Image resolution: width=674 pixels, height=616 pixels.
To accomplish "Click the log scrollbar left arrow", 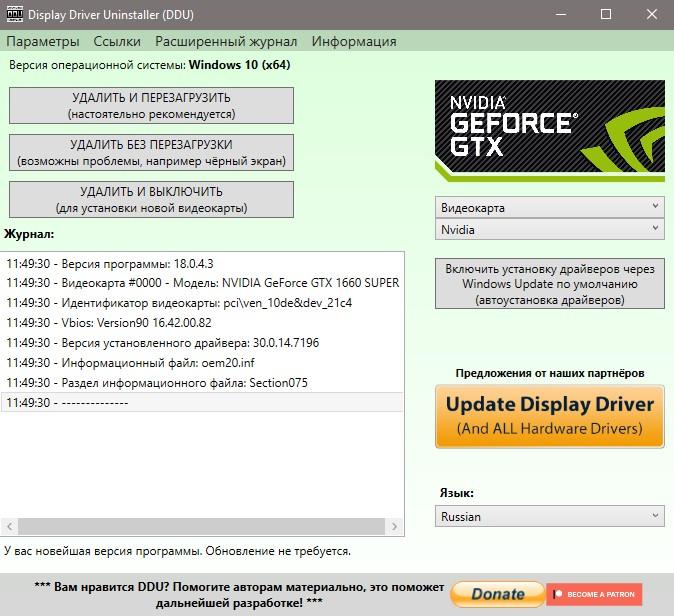I will (9, 526).
